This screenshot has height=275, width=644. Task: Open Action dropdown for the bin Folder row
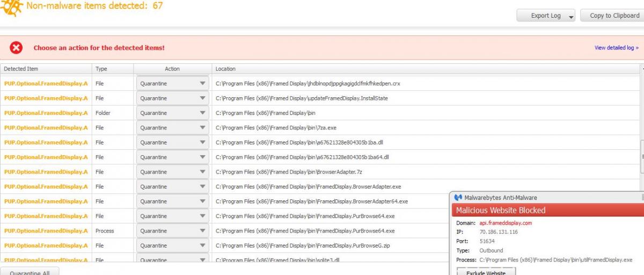tap(173, 113)
